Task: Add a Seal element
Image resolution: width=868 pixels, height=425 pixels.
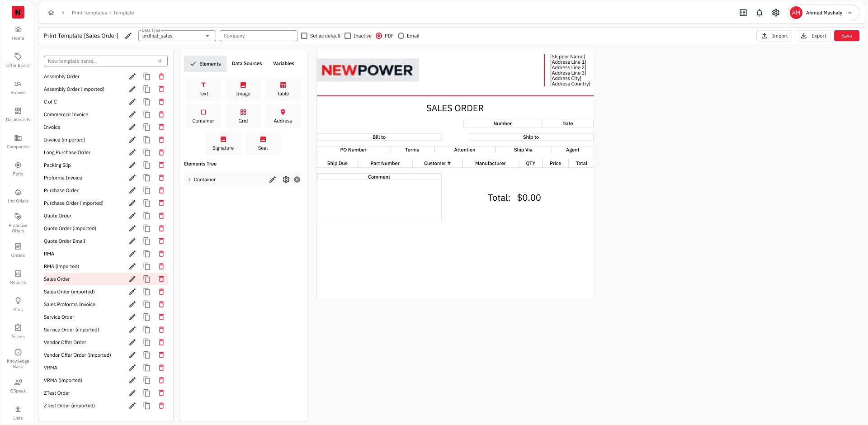Action: coord(263,143)
